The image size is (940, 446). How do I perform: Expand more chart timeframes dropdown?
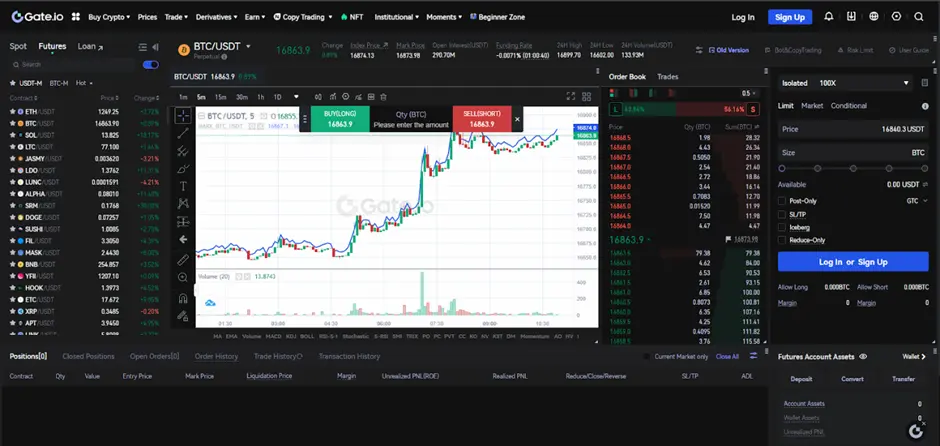click(296, 97)
